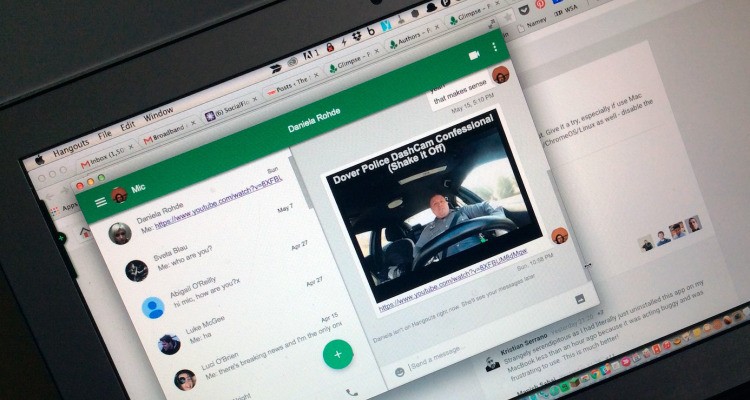
Task: Open the emoji picker in message box
Action: point(400,371)
